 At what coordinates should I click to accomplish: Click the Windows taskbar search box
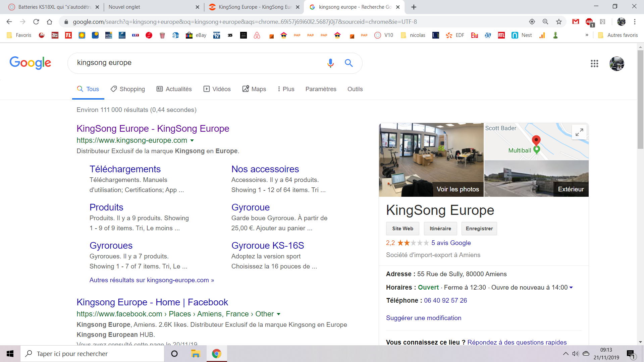click(92, 354)
